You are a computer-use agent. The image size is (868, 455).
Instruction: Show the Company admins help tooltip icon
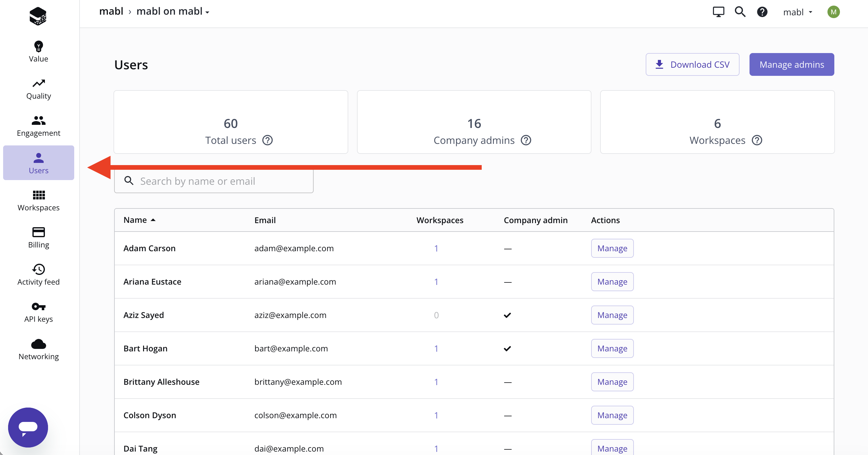click(x=526, y=140)
